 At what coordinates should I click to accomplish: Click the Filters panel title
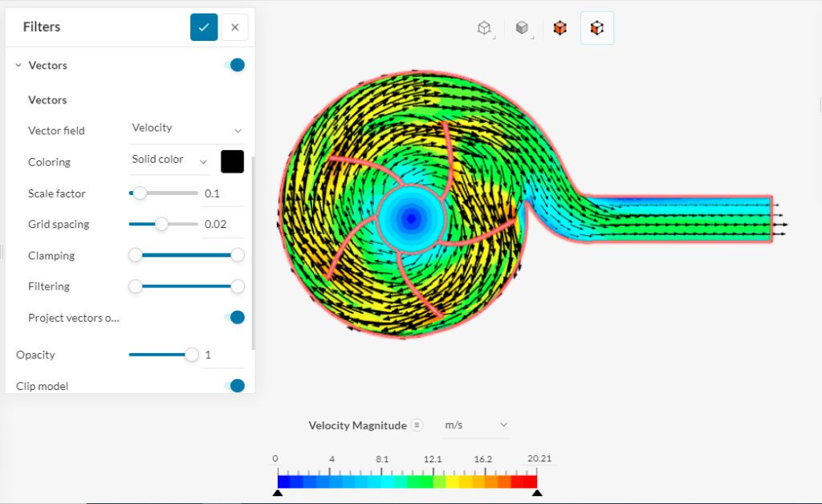pyautogui.click(x=41, y=26)
